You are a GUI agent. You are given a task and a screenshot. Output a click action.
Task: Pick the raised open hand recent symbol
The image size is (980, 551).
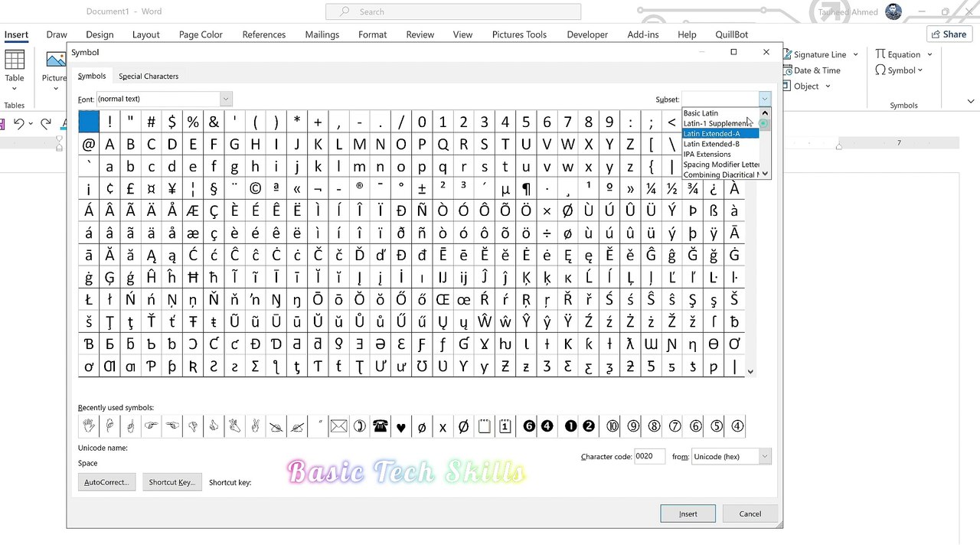coord(89,426)
